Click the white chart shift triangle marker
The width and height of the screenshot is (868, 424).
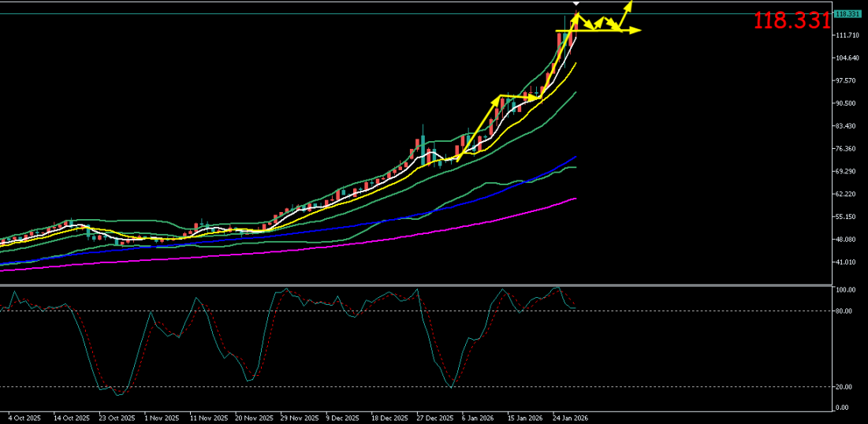[x=576, y=4]
